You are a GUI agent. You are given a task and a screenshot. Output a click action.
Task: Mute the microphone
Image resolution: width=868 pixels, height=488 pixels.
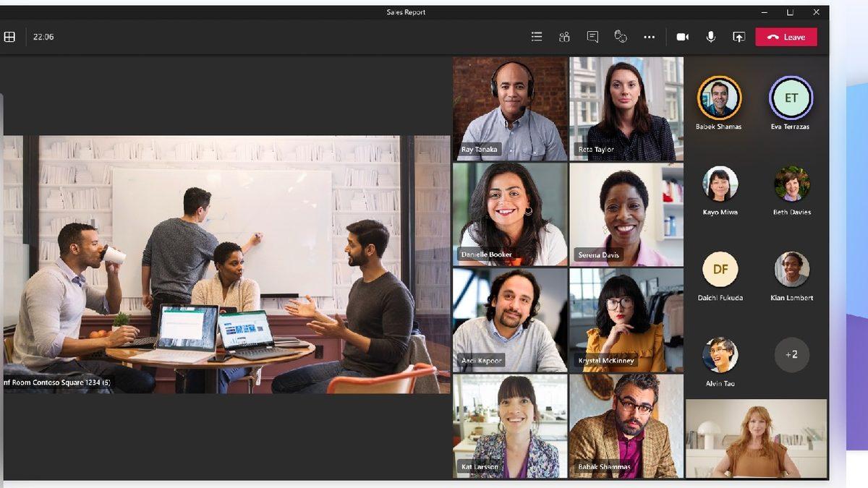click(x=710, y=37)
